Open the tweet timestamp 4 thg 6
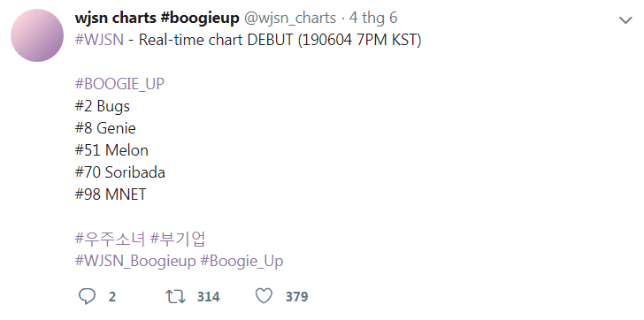The image size is (644, 320). click(373, 18)
